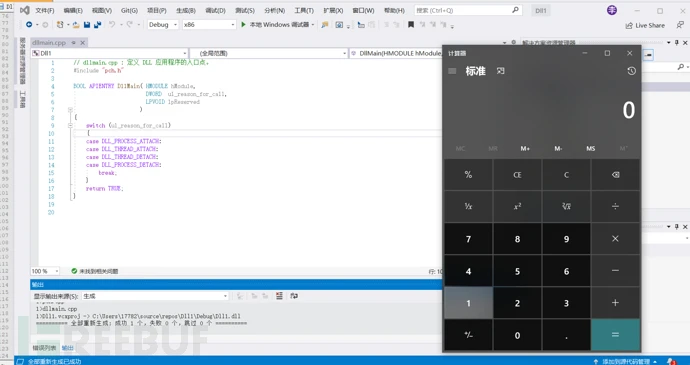Click the x squared key in Calculator
Screen dimensions: 690x365
pyautogui.click(x=518, y=206)
